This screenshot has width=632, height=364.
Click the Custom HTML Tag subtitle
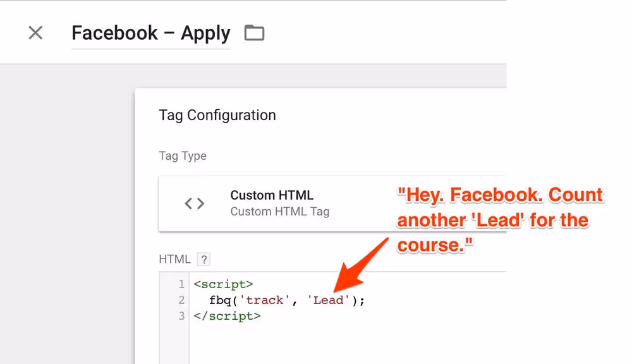tap(280, 212)
